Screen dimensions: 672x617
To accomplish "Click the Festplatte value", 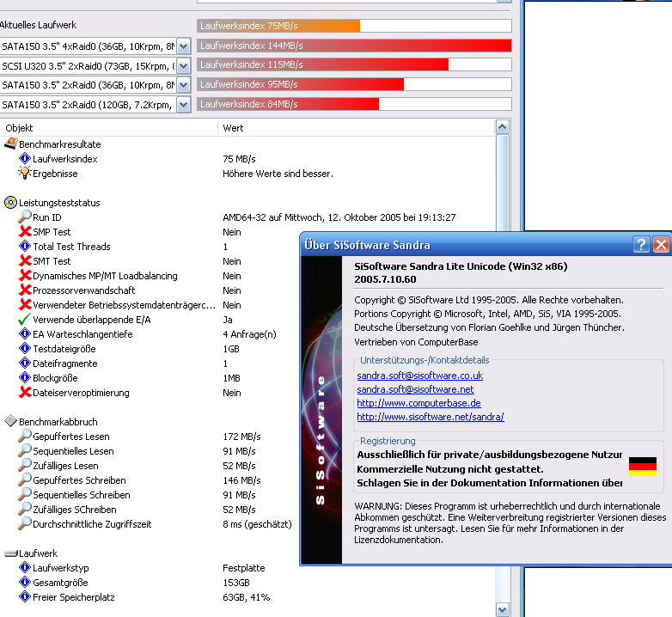I will (244, 568).
